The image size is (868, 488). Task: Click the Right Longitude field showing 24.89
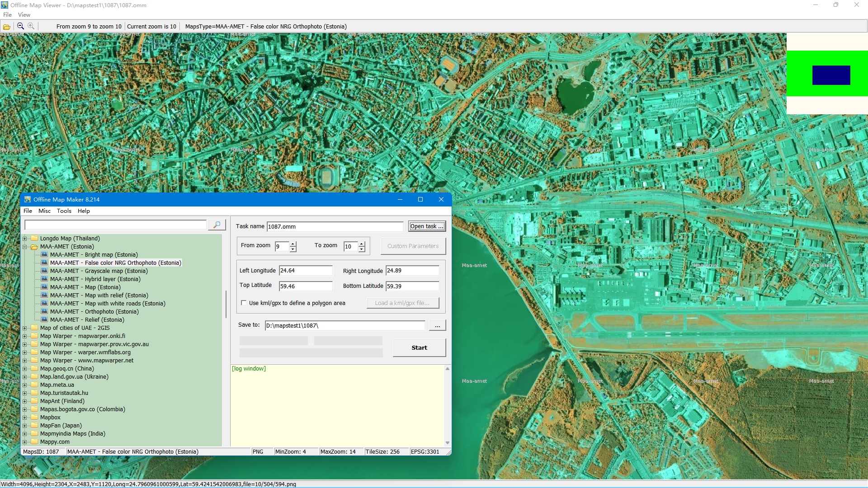pos(412,271)
